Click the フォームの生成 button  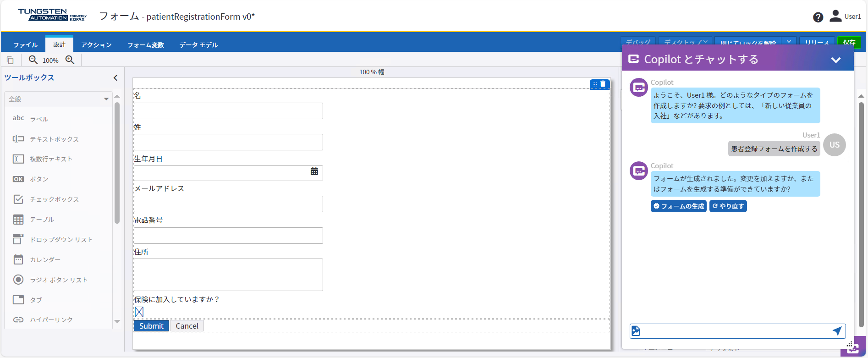pos(678,206)
